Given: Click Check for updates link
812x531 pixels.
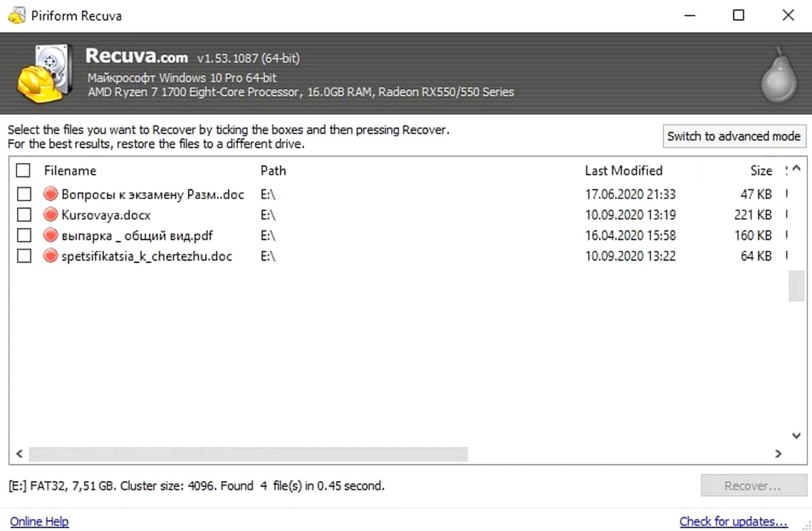Looking at the screenshot, I should coord(733,522).
